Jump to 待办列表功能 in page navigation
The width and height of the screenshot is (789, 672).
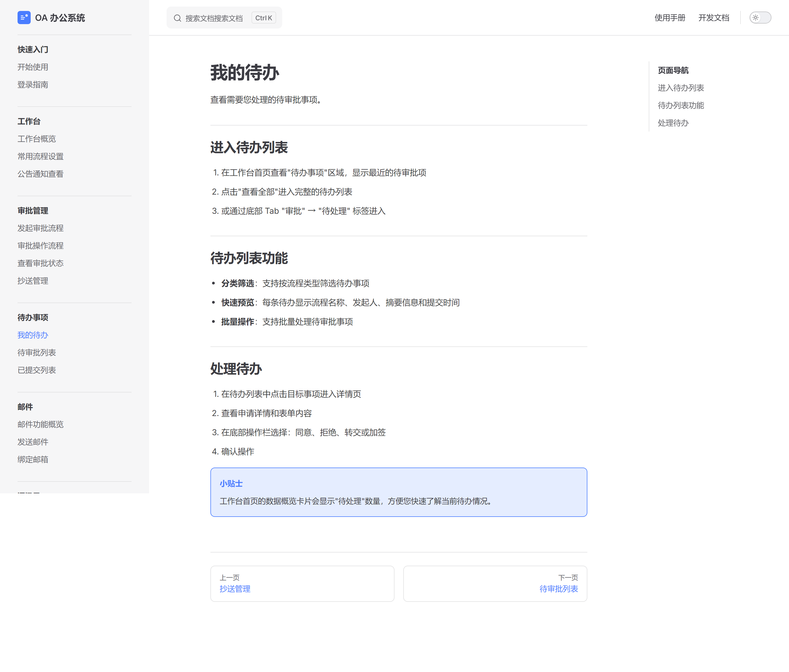(x=681, y=106)
